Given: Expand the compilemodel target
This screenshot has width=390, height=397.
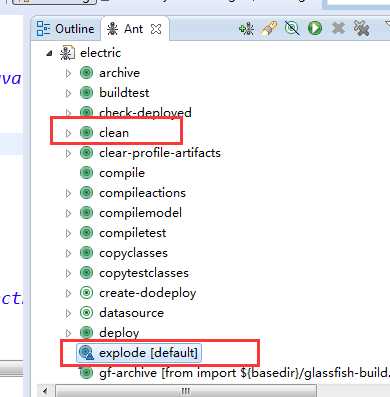Looking at the screenshot, I should coord(68,213).
